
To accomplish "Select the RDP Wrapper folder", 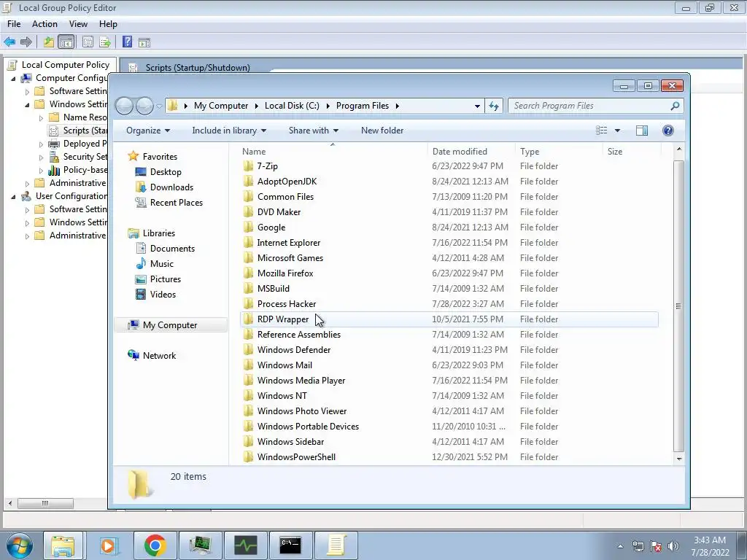I will pyautogui.click(x=449, y=319).
